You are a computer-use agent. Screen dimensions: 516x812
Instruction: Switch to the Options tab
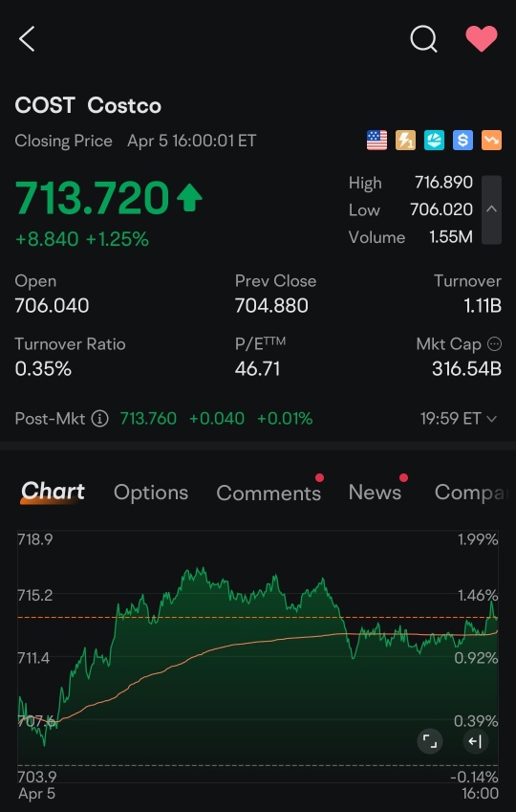(151, 493)
